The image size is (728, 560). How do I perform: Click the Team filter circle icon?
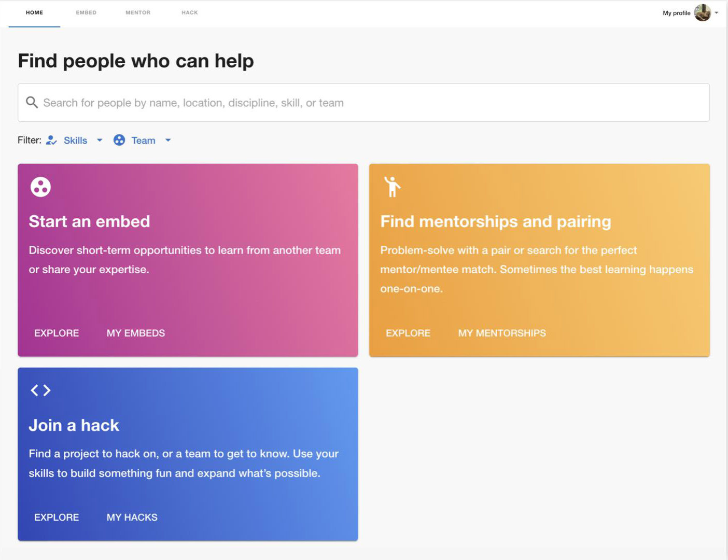(x=119, y=140)
